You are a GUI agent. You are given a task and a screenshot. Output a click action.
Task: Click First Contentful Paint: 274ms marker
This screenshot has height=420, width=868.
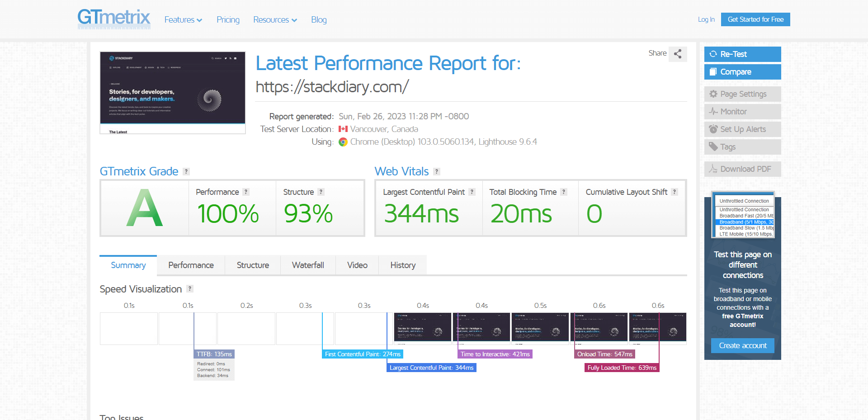click(363, 354)
